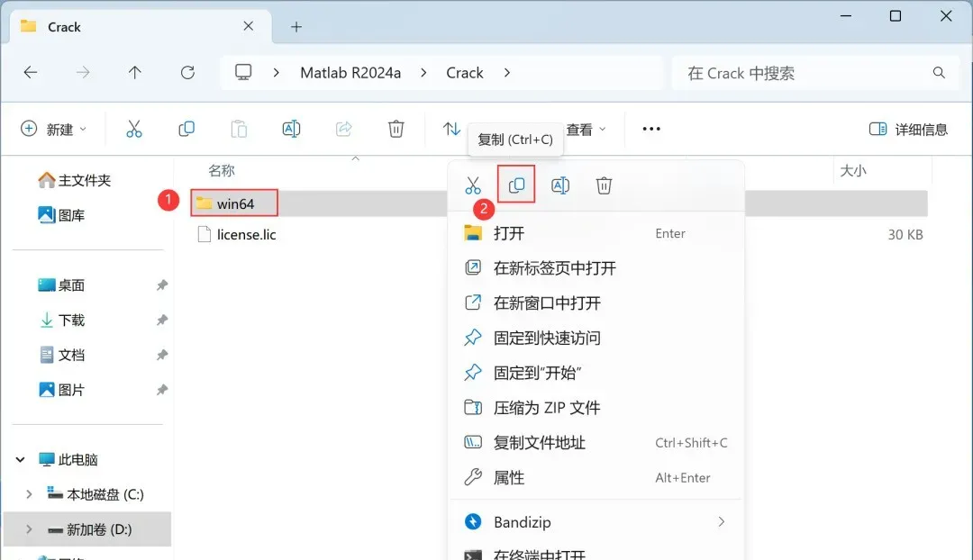Unpin 下载 using its pin icon
This screenshot has height=560, width=973.
coord(162,320)
